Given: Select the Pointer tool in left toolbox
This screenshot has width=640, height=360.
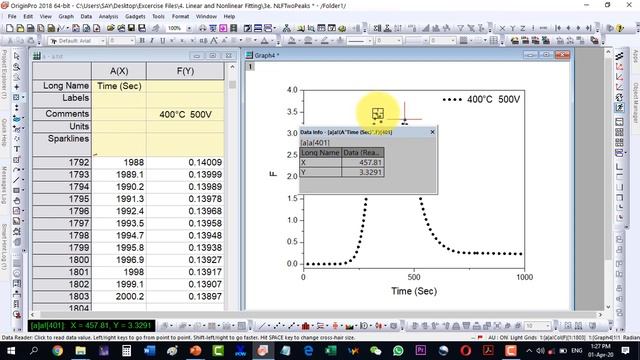Looking at the screenshot, I should pyautogui.click(x=17, y=56).
